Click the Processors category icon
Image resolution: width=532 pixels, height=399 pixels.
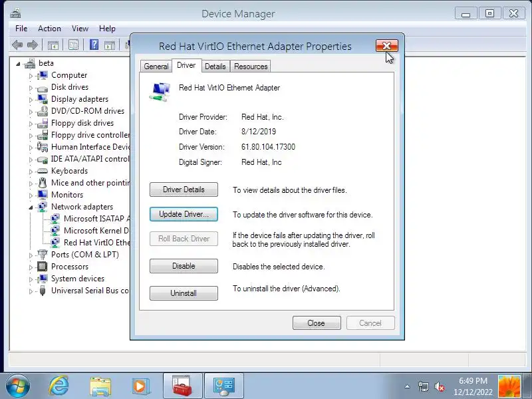[x=43, y=267]
